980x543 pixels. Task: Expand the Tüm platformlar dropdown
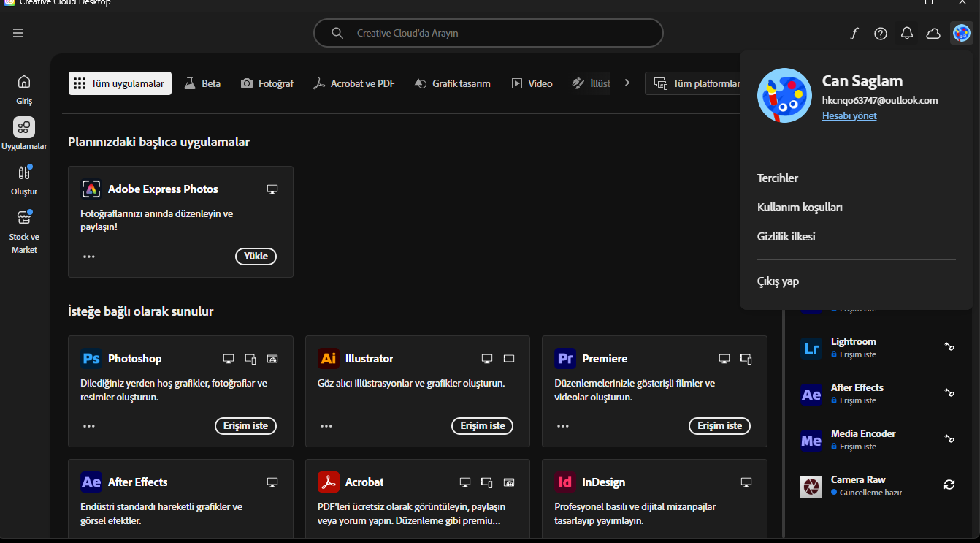tap(698, 83)
